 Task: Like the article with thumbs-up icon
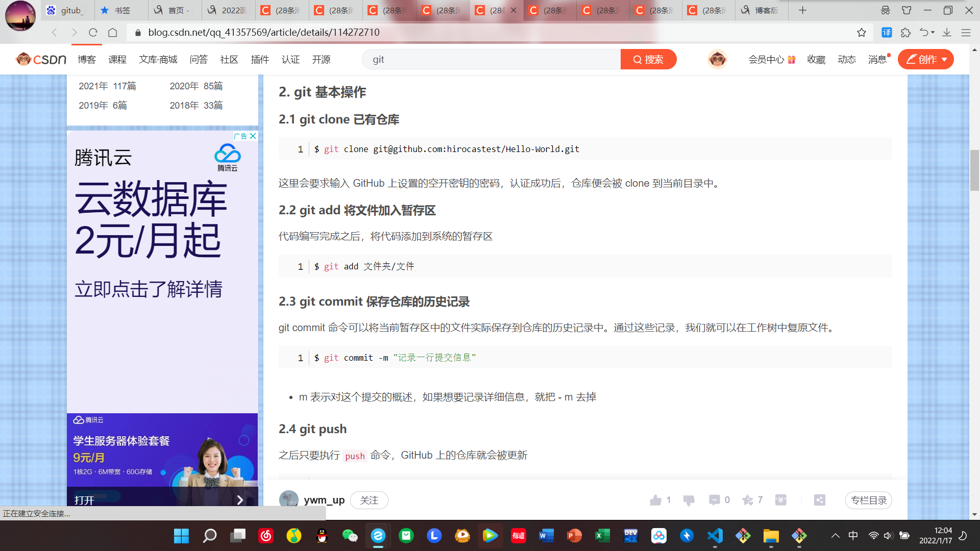click(656, 500)
